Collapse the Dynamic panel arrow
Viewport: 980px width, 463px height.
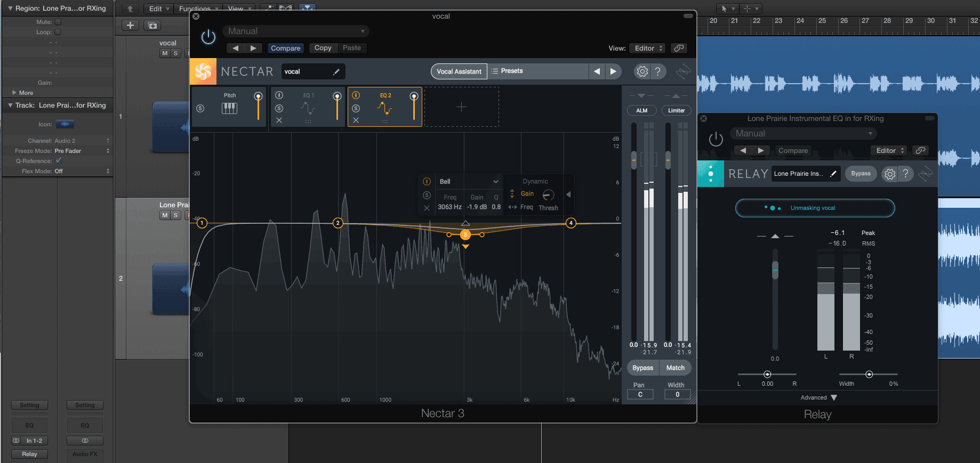point(568,194)
